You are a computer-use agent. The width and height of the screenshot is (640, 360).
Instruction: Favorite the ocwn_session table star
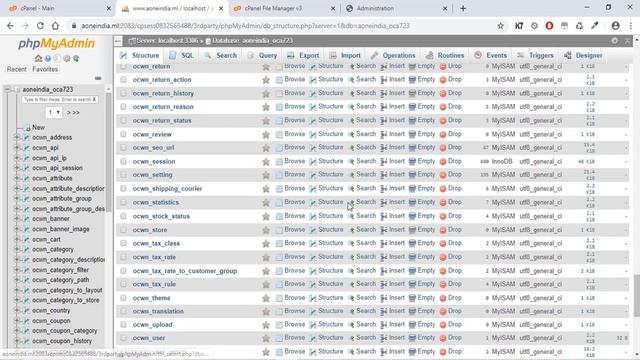pyautogui.click(x=266, y=162)
